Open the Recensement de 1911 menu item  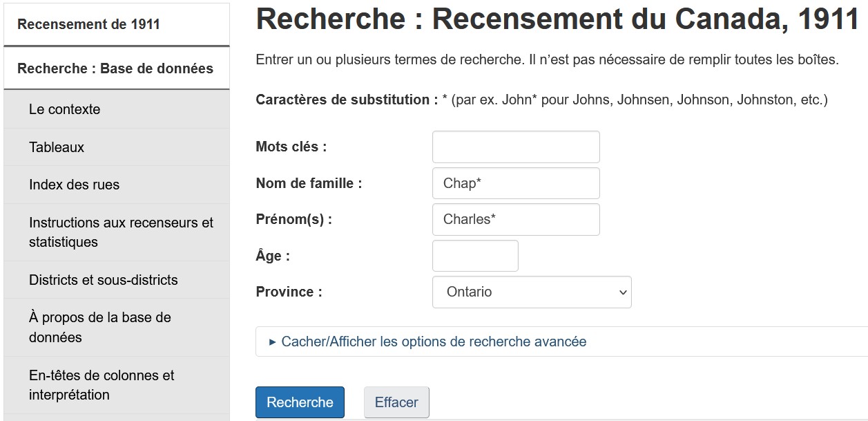point(88,24)
